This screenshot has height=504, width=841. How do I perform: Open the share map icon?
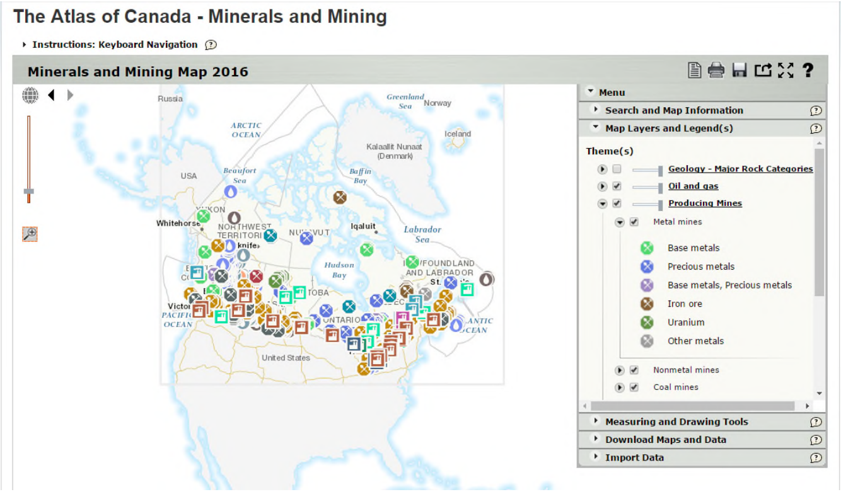pos(763,70)
